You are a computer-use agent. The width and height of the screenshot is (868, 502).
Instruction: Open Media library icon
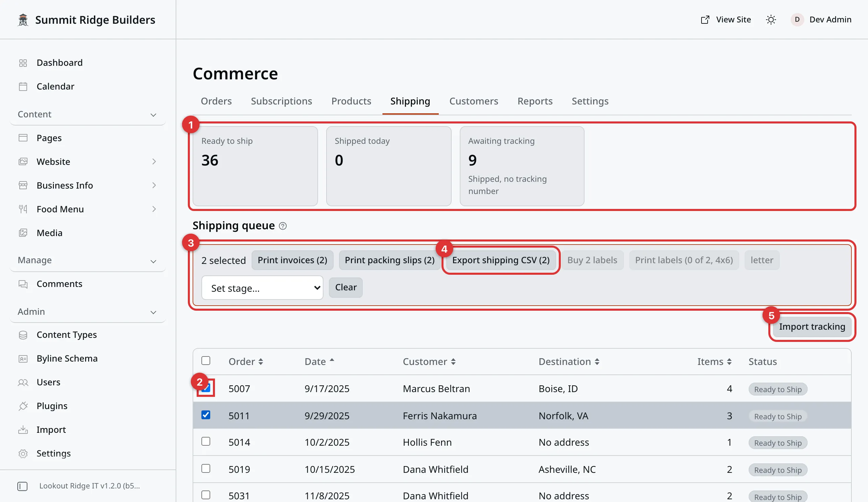coord(23,233)
